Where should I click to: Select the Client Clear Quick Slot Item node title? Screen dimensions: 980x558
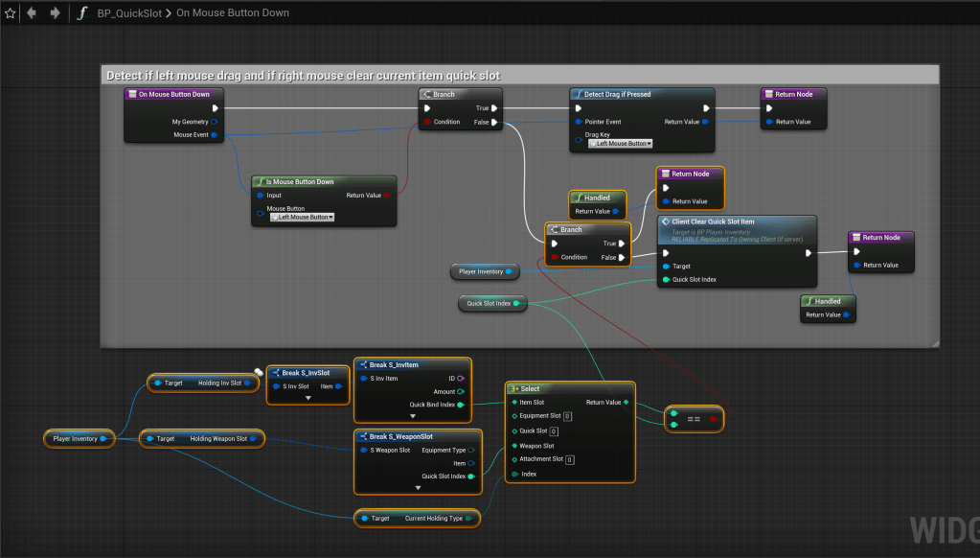click(714, 221)
